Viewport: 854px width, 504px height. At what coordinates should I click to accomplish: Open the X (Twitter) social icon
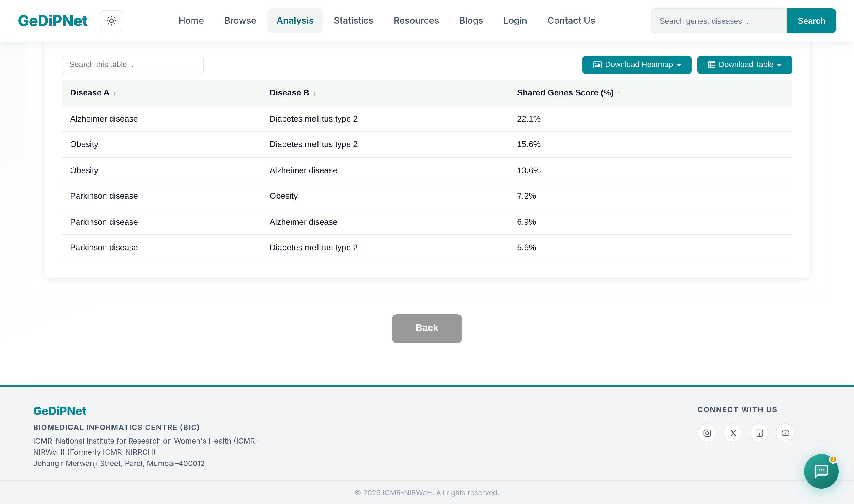pos(733,433)
